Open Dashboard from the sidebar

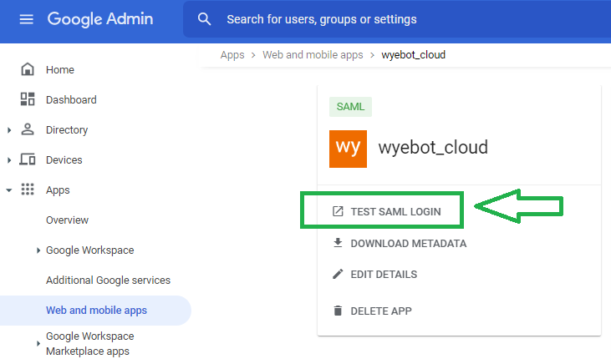(x=71, y=99)
